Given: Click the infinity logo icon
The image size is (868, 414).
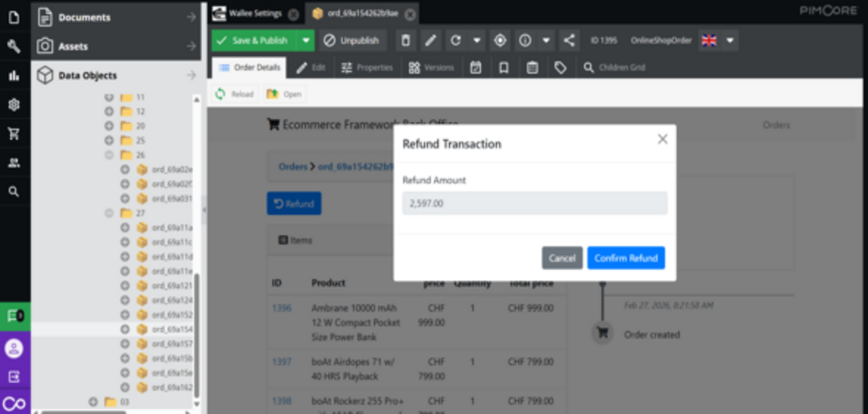Looking at the screenshot, I should (x=14, y=404).
